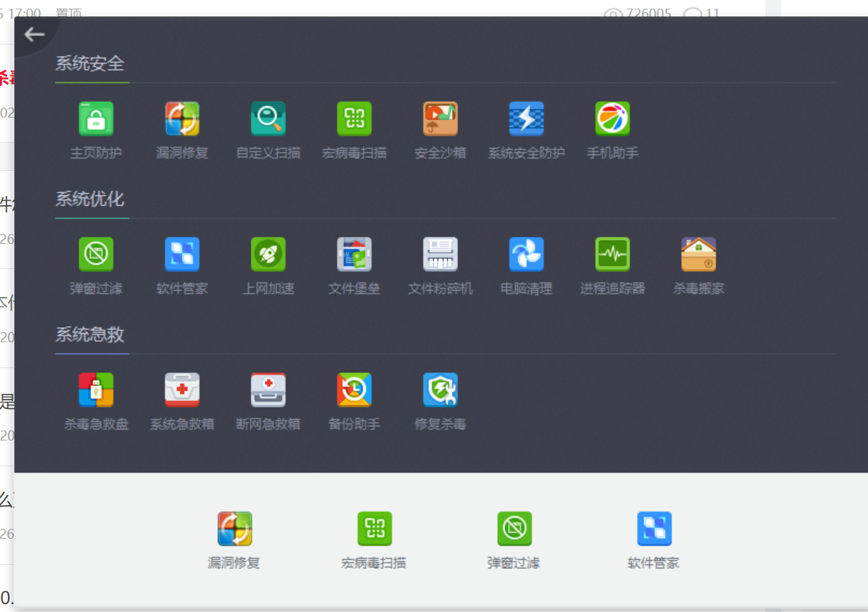Screen dimensions: 868x612
Task: Open 系统急救箱 first aid kit
Action: [182, 390]
